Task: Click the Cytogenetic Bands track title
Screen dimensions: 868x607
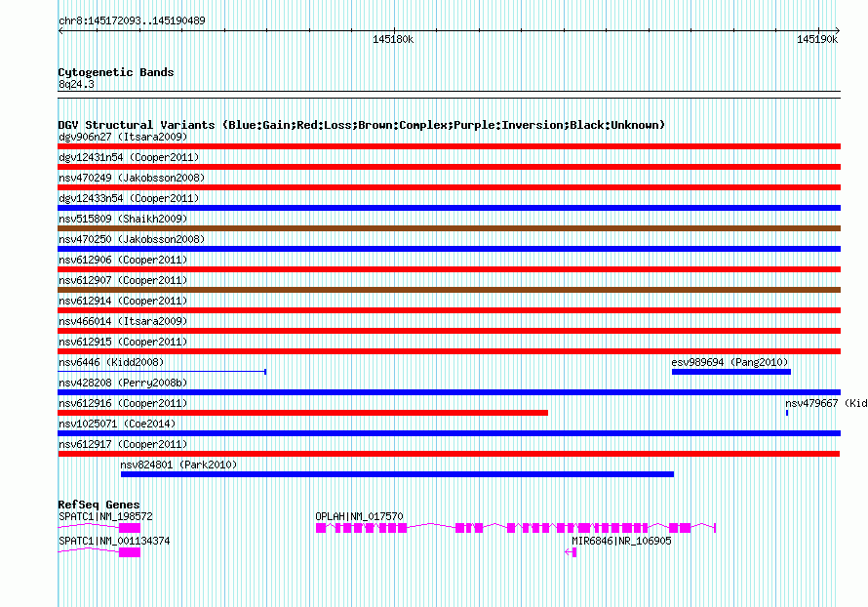Action: pos(115,72)
